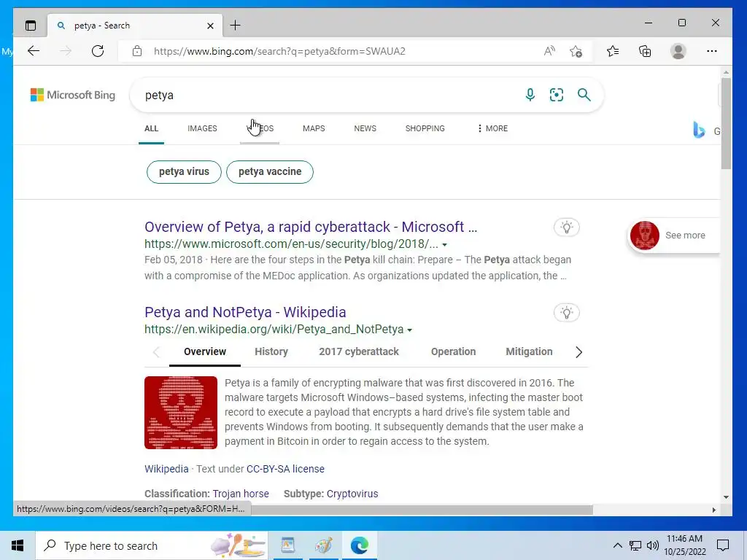Expand Wikipedia URL dropdown arrow

pyautogui.click(x=410, y=330)
